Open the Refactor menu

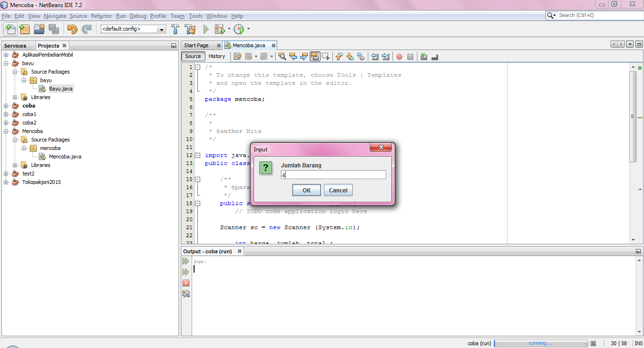point(101,16)
